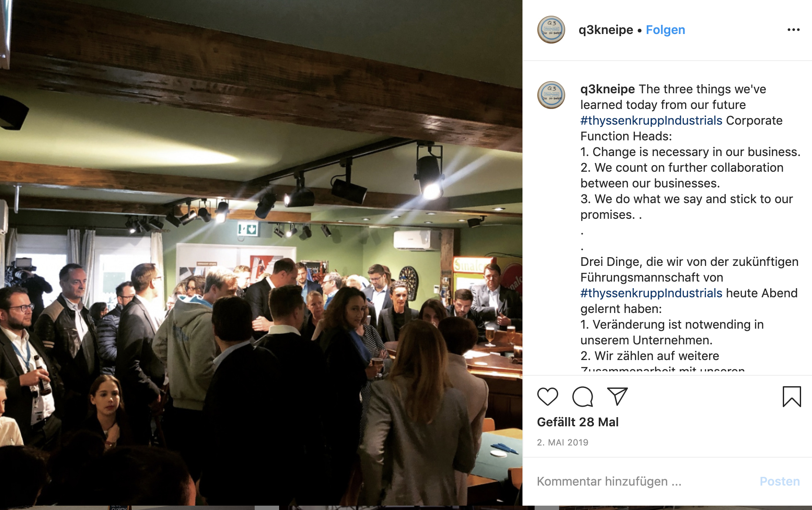Click the English caption text beginning 'The three things'
Image resolution: width=812 pixels, height=510 pixels.
690,152
